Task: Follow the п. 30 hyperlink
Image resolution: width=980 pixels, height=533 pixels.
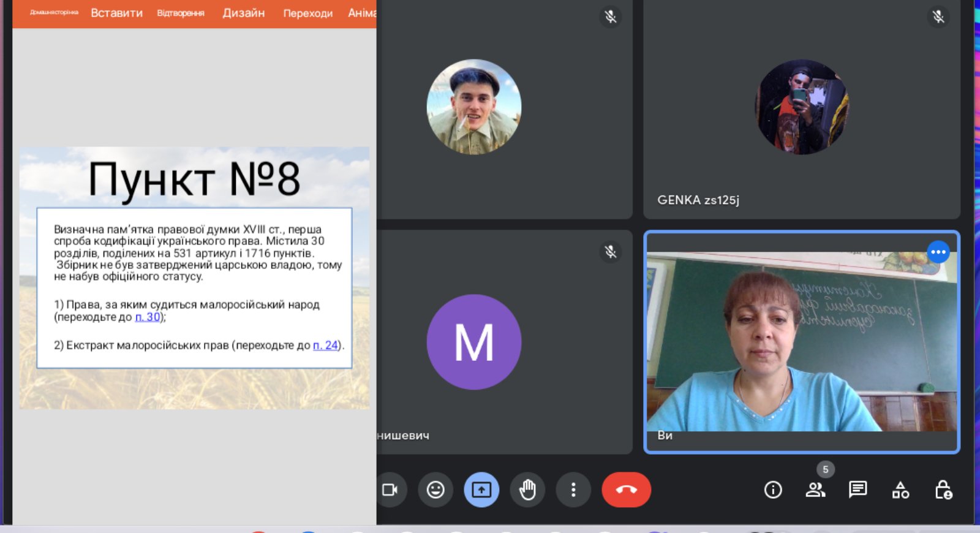Action: 148,317
